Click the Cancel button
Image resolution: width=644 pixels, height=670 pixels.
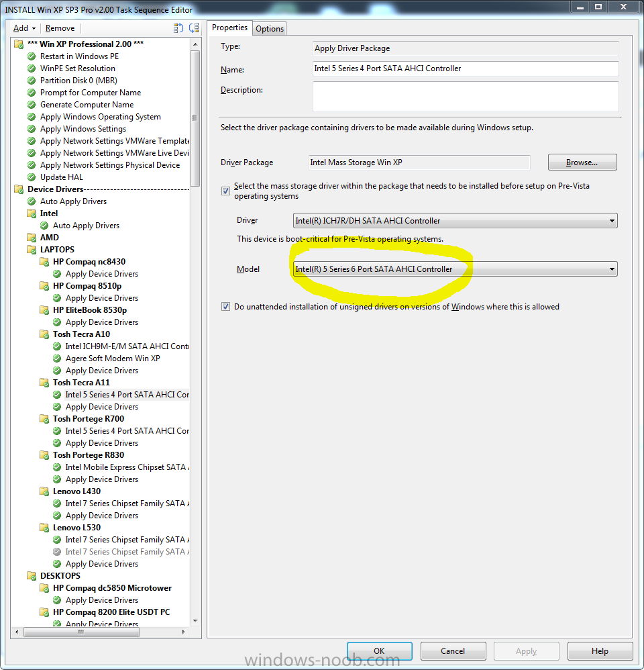click(453, 651)
